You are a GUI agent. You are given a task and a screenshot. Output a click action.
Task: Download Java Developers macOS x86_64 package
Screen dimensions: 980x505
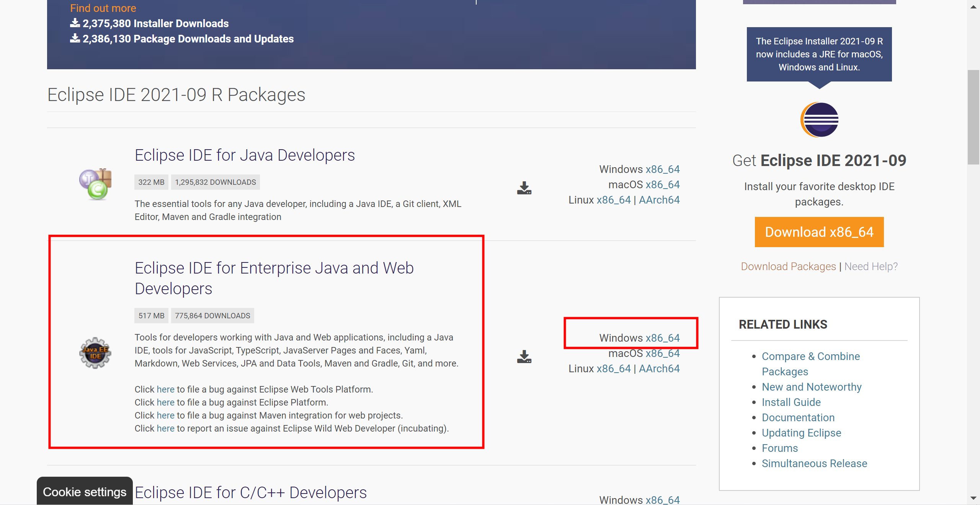(x=663, y=184)
